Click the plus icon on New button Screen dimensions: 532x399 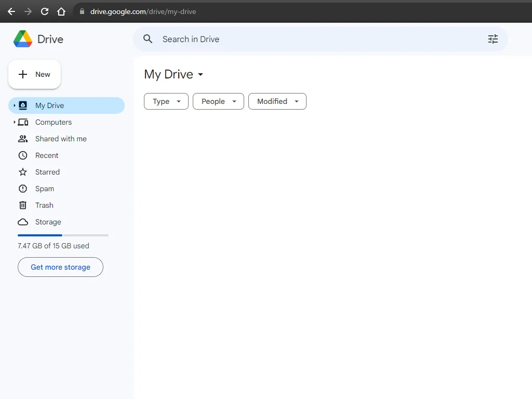(23, 74)
